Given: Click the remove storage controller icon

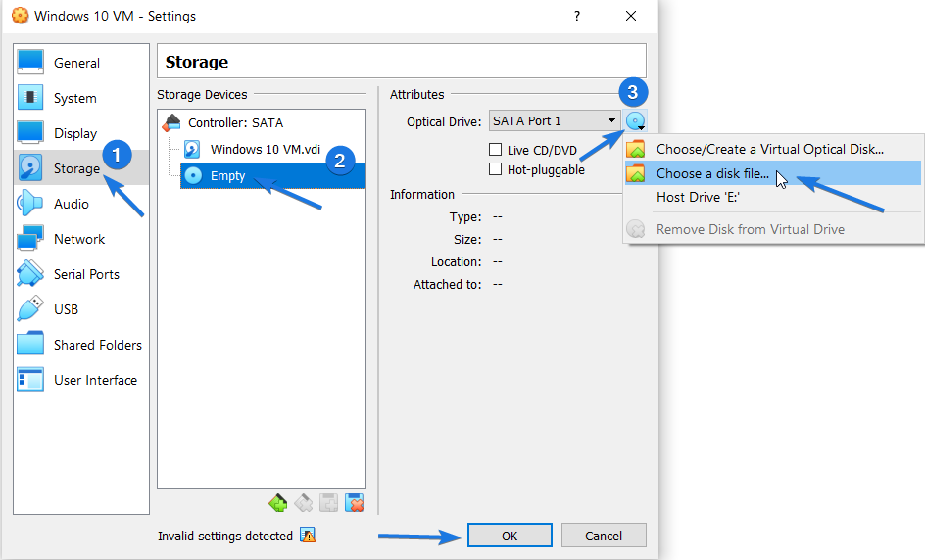Looking at the screenshot, I should point(303,503).
